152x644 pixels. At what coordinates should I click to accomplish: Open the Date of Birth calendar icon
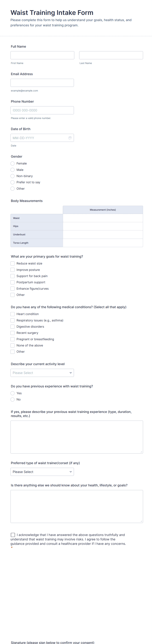pos(70,138)
